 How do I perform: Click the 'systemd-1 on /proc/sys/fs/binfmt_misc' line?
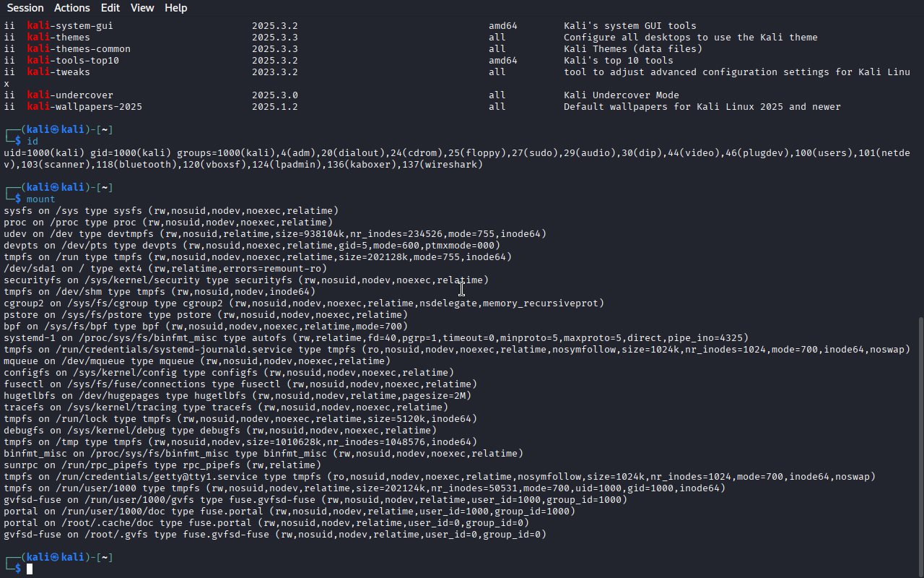coord(376,338)
